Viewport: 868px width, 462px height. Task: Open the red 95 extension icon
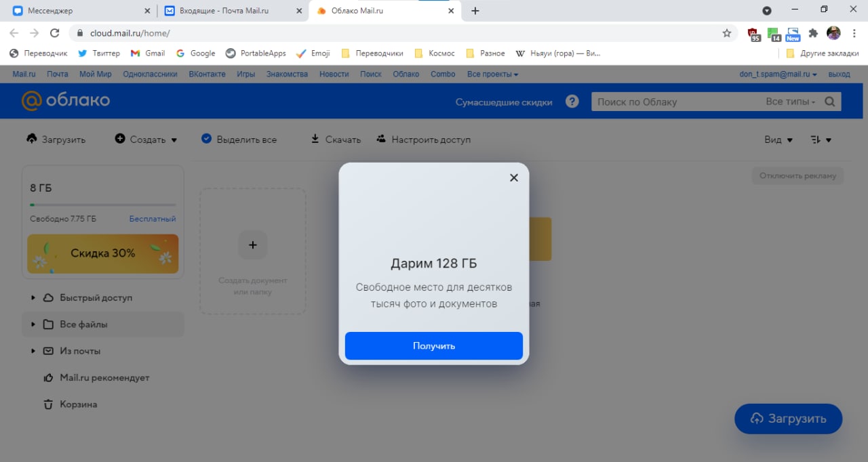(754, 34)
